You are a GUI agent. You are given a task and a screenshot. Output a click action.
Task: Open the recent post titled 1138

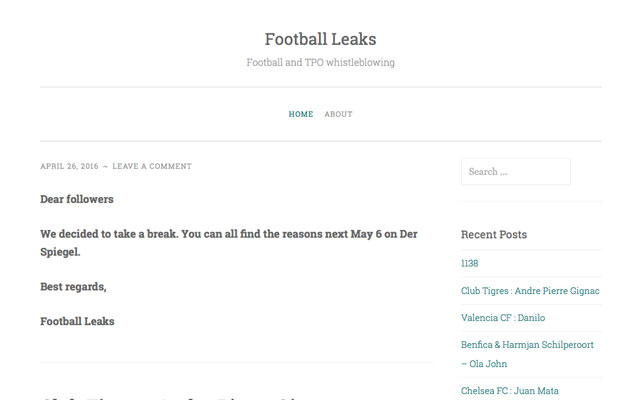(469, 263)
